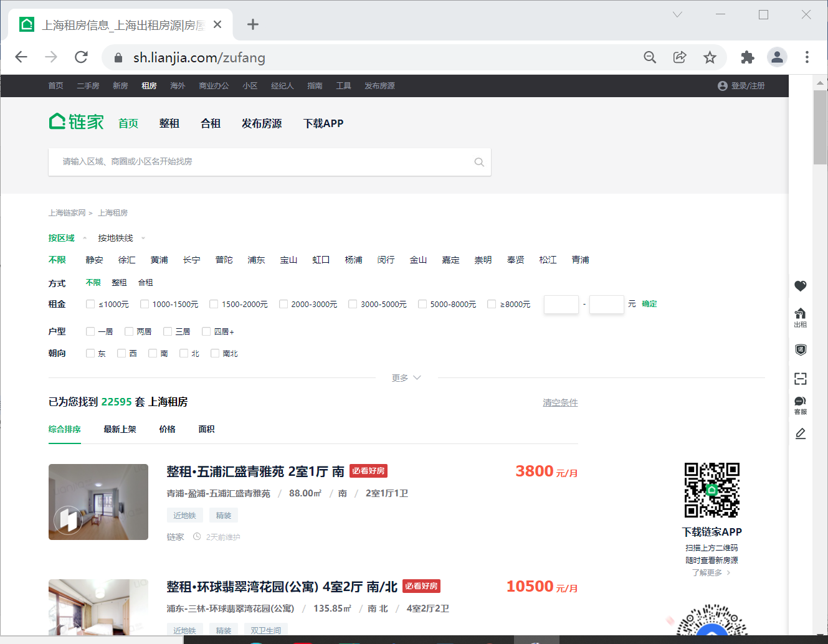This screenshot has height=644, width=828.
Task: Click the edit feedback pencil icon
Action: (x=801, y=433)
